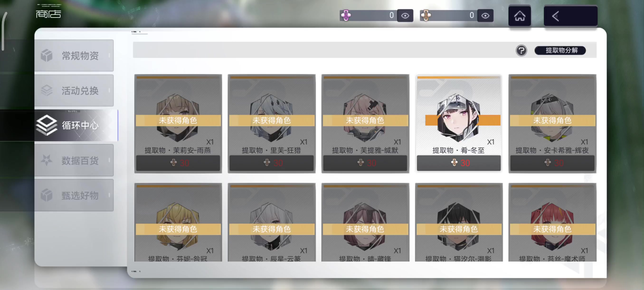The image size is (644, 290).
Task: Switch to the 甄选好物 tab
Action: tap(74, 195)
